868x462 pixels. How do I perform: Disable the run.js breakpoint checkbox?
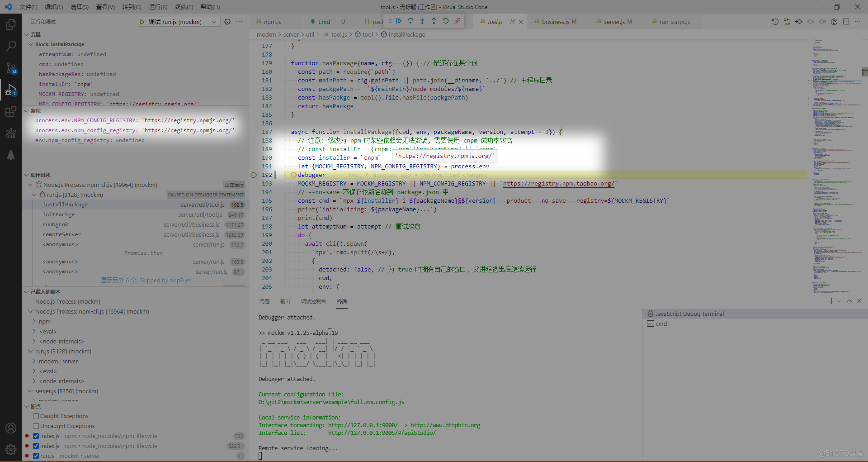pyautogui.click(x=36, y=456)
